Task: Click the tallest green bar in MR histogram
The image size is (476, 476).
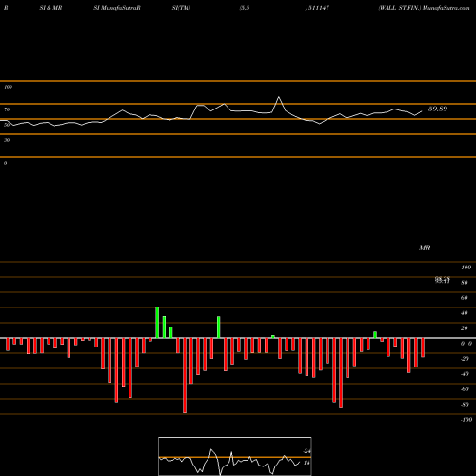Action: tap(157, 323)
